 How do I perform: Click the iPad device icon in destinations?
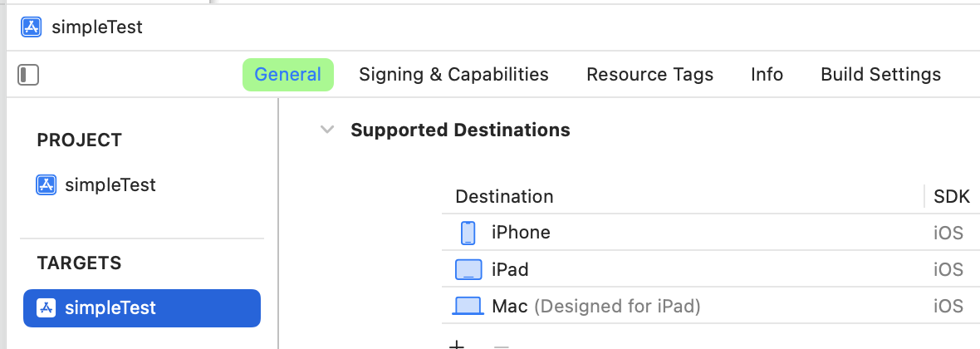click(468, 269)
